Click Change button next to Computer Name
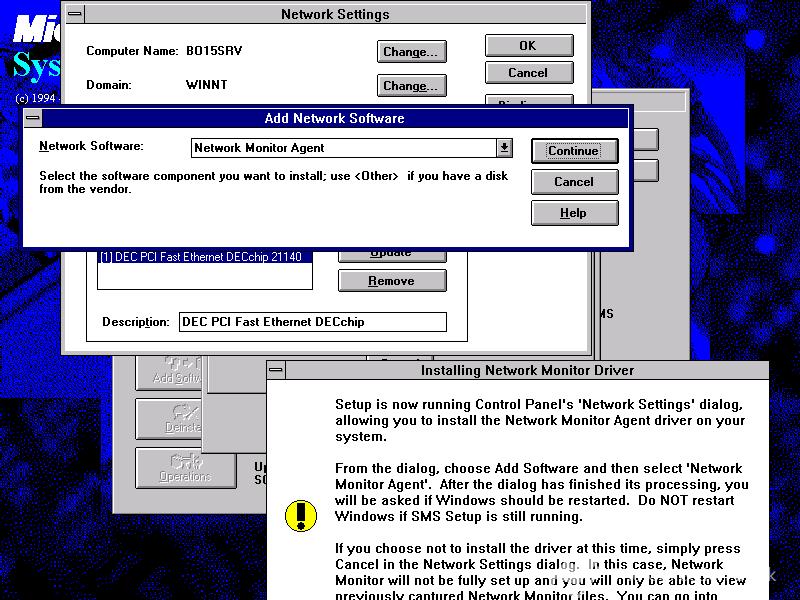 [412, 52]
